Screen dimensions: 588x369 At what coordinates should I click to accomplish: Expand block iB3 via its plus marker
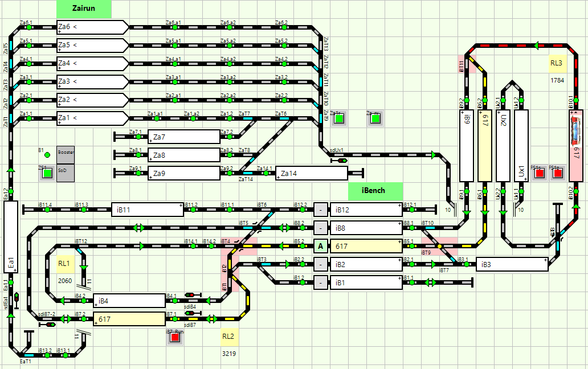tap(545, 260)
